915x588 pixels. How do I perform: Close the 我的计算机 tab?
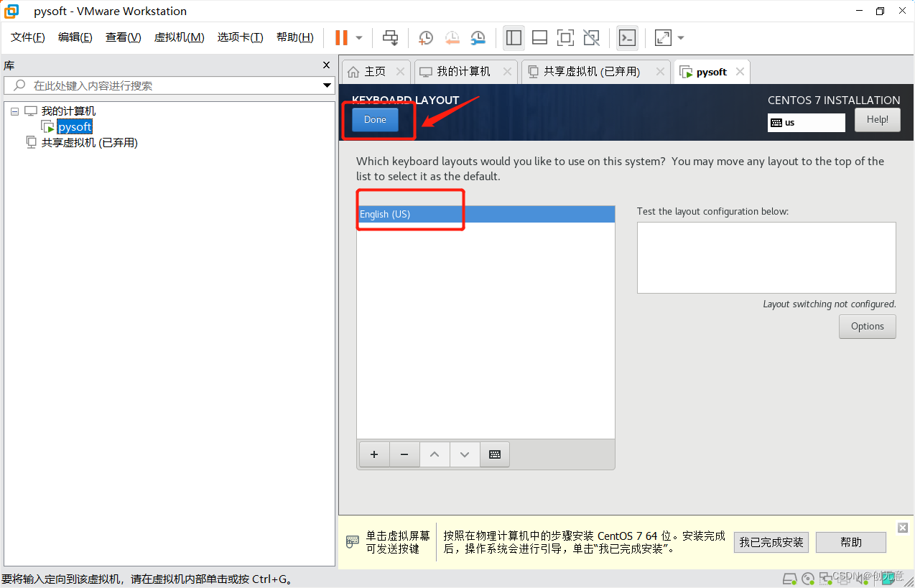pos(507,72)
